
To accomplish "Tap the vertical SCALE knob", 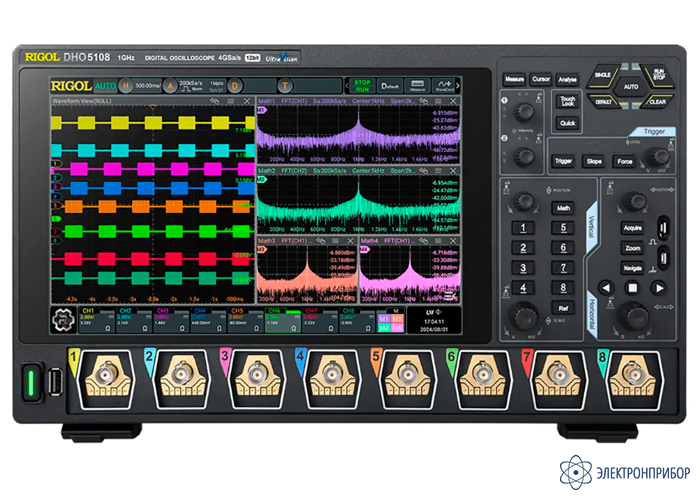I will click(524, 316).
